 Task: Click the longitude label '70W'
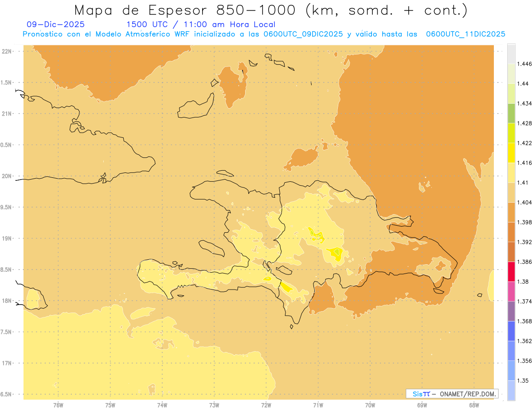[370, 405]
